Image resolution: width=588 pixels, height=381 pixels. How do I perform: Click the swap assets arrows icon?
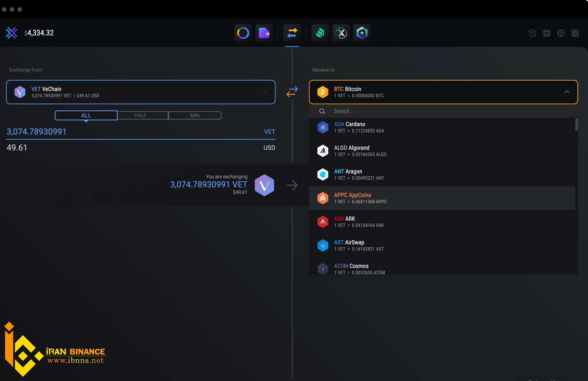click(x=292, y=92)
